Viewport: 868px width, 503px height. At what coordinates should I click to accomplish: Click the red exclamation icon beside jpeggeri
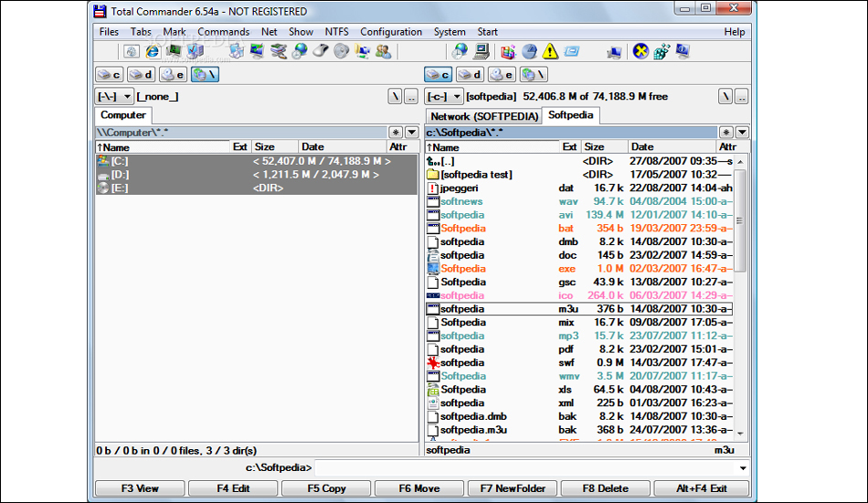(x=433, y=188)
